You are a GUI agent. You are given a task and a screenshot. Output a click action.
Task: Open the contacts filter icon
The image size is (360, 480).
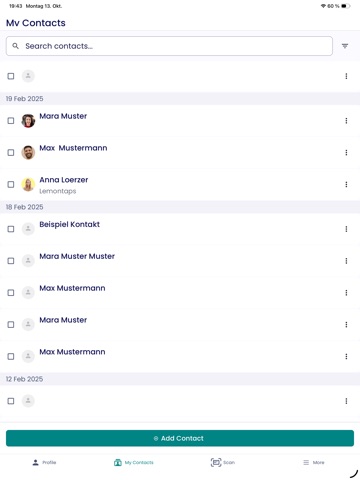point(345,46)
